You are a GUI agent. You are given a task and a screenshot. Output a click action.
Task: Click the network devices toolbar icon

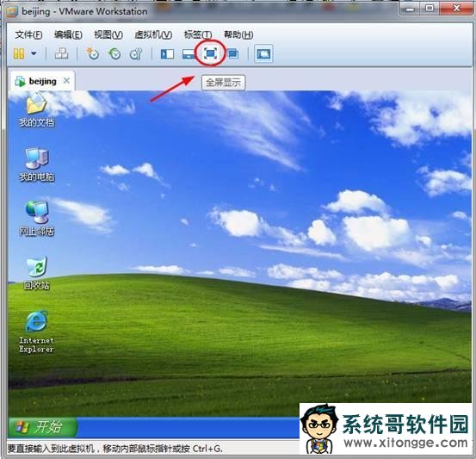click(x=62, y=53)
